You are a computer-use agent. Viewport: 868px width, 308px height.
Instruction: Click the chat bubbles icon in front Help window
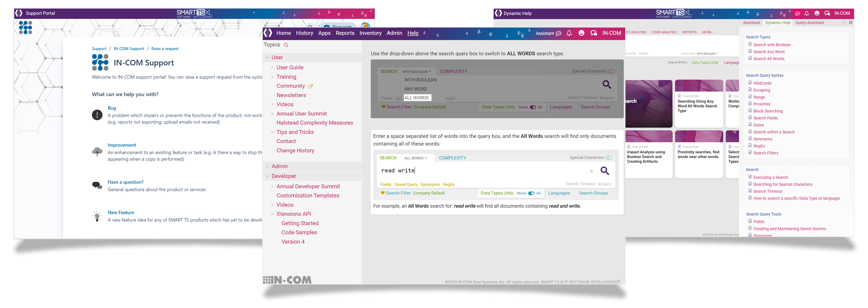(594, 33)
